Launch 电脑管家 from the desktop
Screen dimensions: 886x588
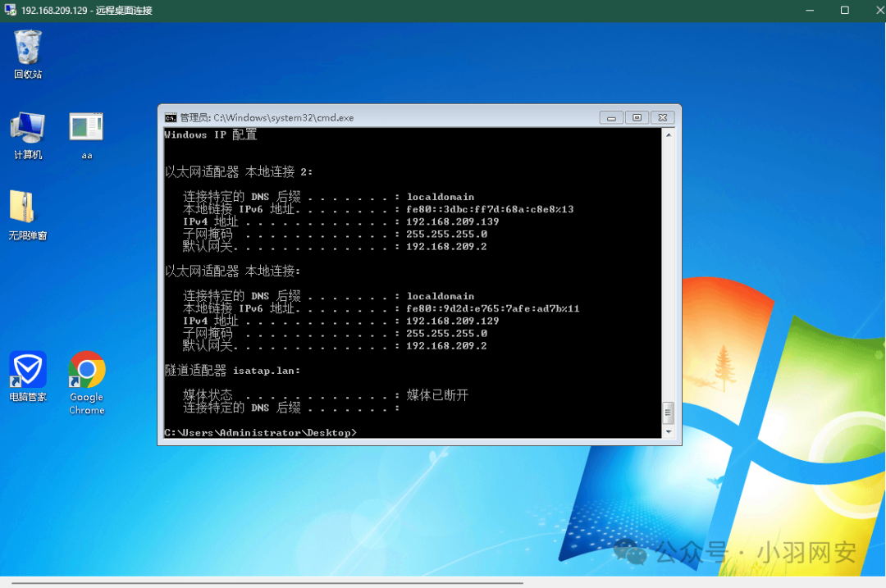click(x=28, y=376)
